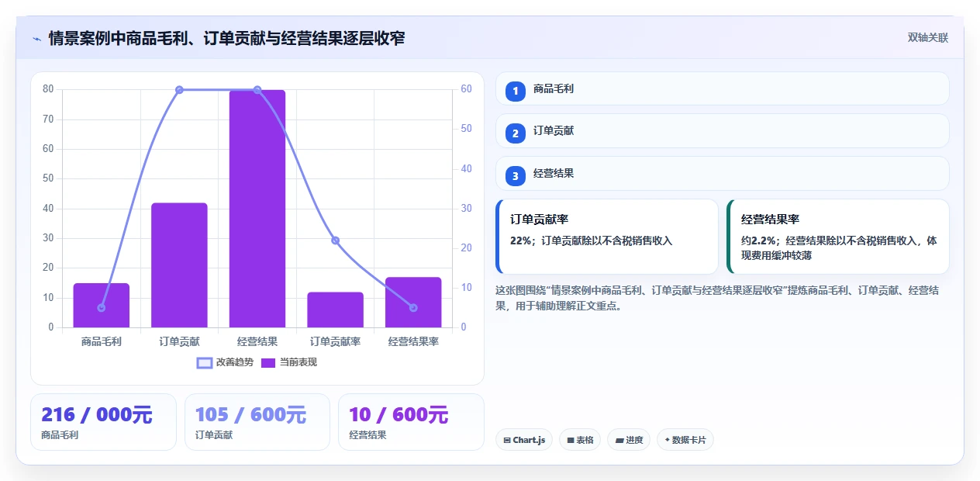Viewport: 980px width, 481px height.
Task: Click the right axis value 60
Action: pos(466,89)
